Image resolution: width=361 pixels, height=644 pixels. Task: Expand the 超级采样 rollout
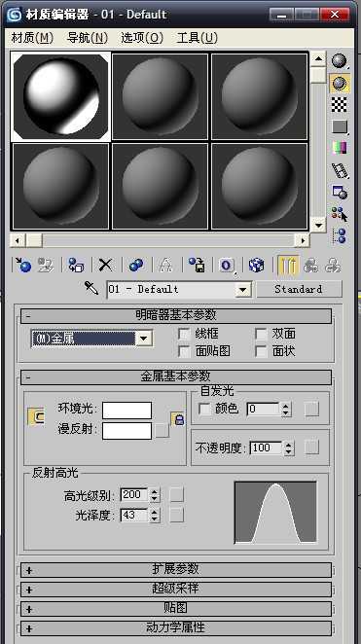coord(176,589)
